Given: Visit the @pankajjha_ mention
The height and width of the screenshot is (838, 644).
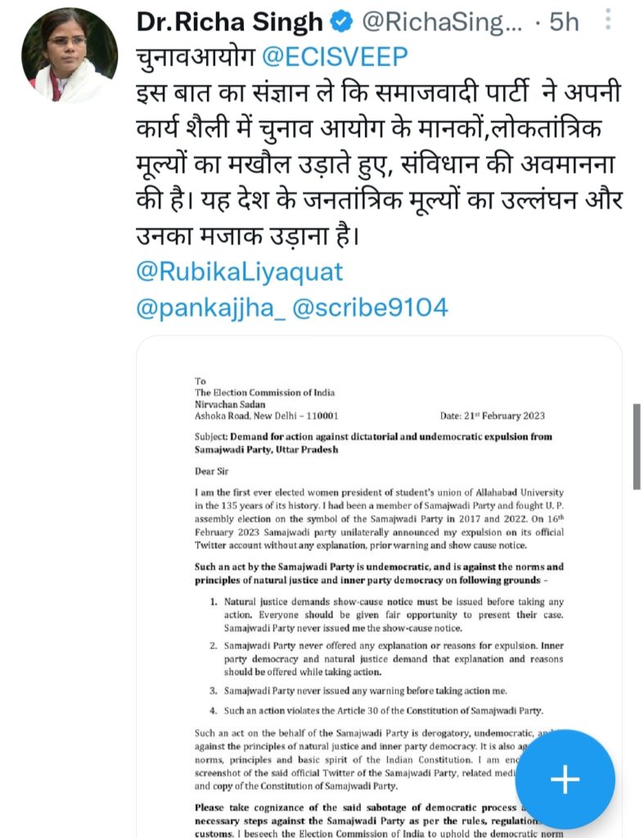Looking at the screenshot, I should [211, 308].
